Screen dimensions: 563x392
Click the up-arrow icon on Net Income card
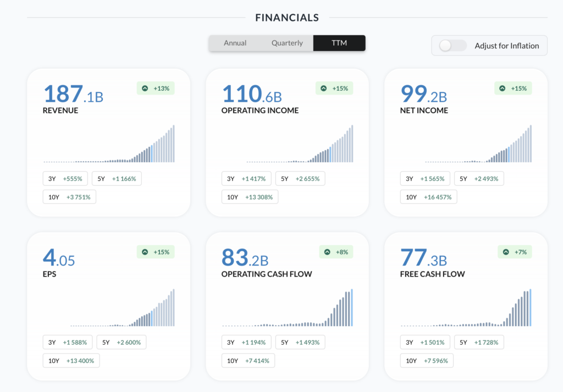(503, 89)
